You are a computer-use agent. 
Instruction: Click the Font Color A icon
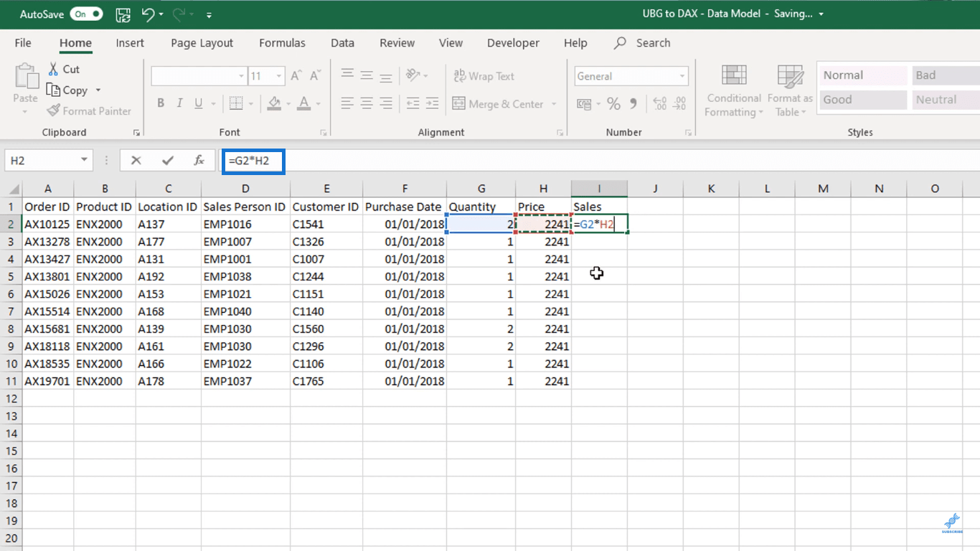click(x=304, y=103)
